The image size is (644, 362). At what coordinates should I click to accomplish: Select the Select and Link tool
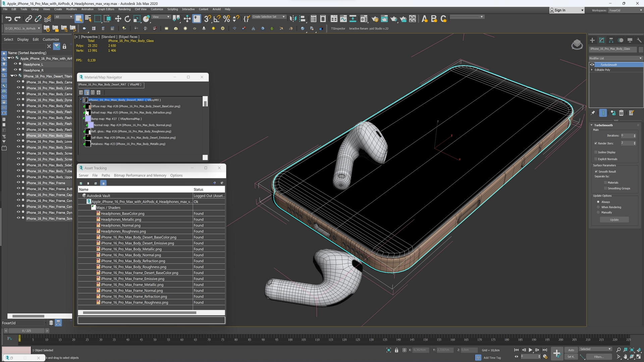pos(29,19)
